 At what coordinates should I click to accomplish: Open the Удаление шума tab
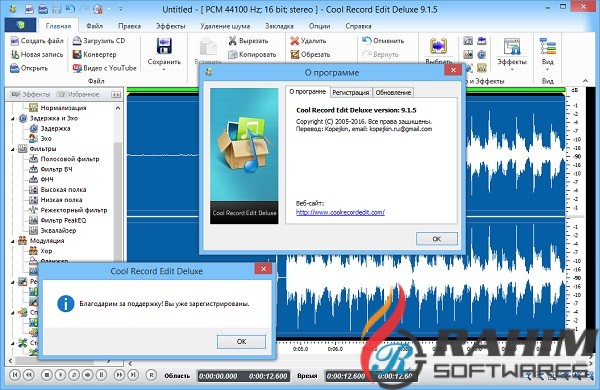(x=225, y=26)
